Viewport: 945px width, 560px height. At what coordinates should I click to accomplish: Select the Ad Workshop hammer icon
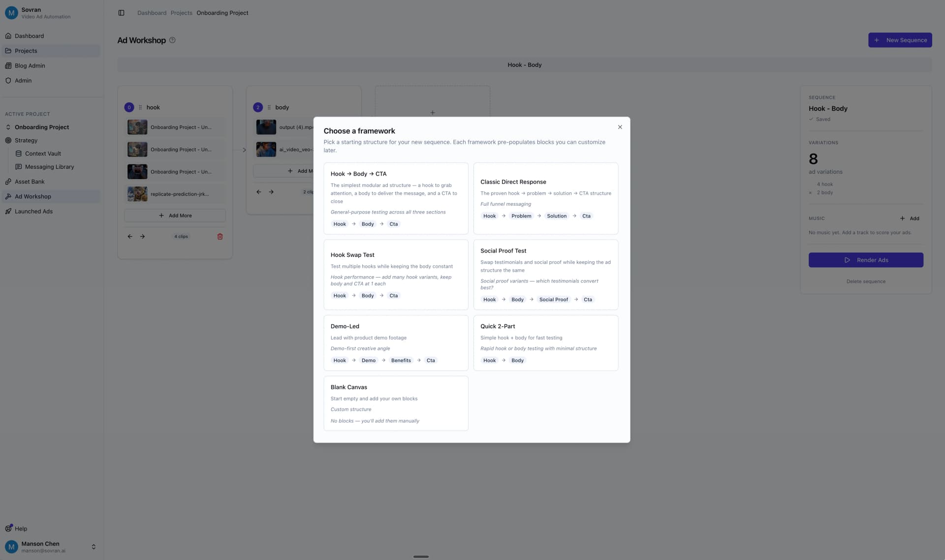click(x=8, y=196)
